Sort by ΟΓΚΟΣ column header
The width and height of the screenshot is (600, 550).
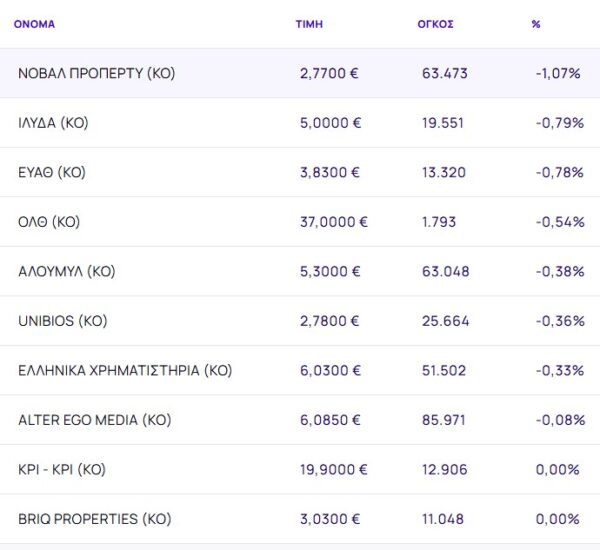[x=435, y=24]
